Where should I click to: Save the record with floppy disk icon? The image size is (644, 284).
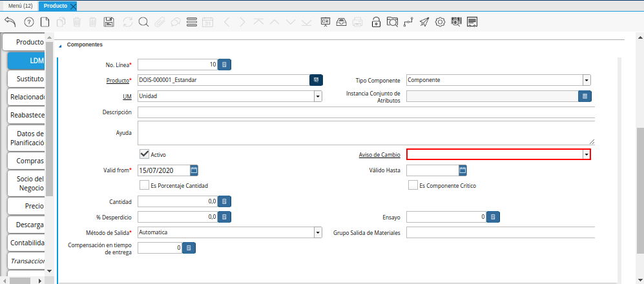[109, 22]
